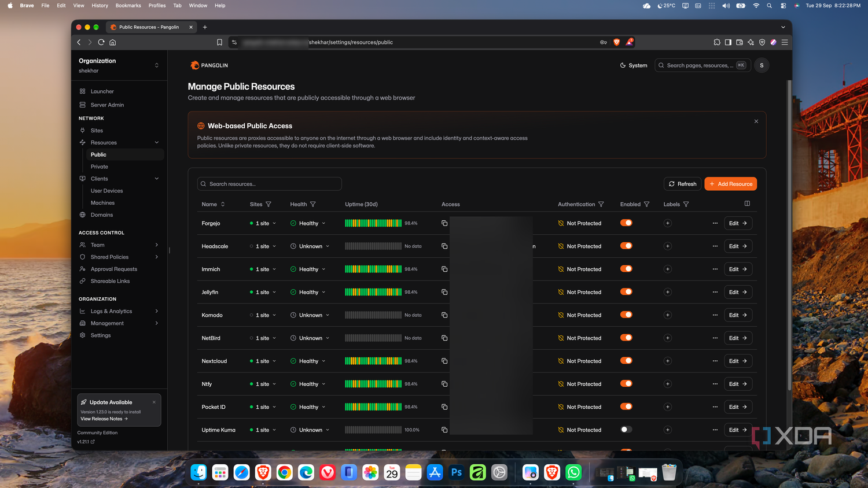The width and height of the screenshot is (868, 488).
Task: Open Finder from the Dock
Action: coord(198,472)
